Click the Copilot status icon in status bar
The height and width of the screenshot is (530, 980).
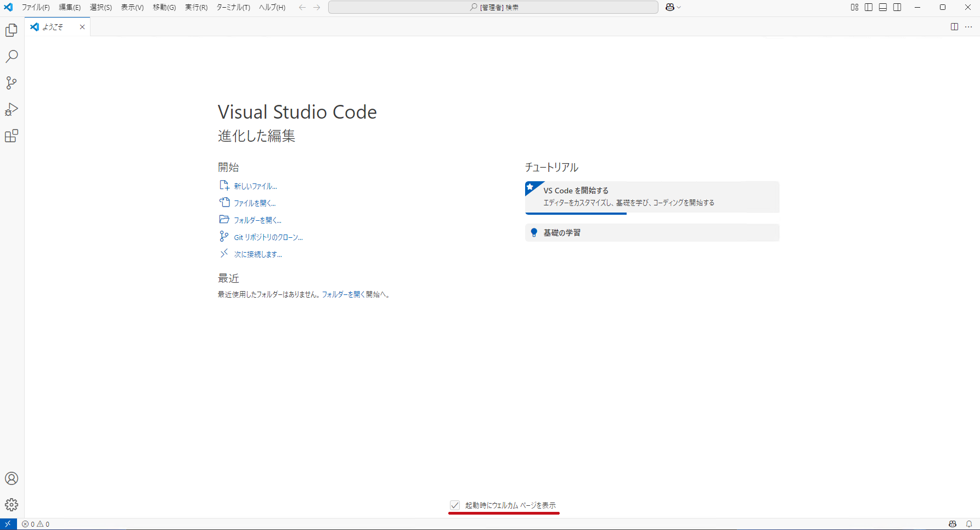[953, 524]
